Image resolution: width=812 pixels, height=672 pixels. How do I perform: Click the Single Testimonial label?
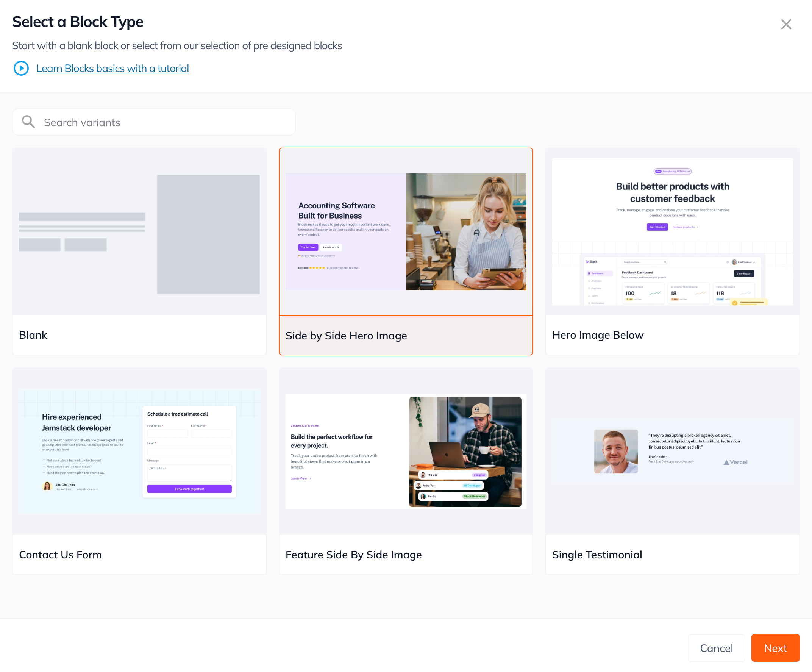coord(597,555)
